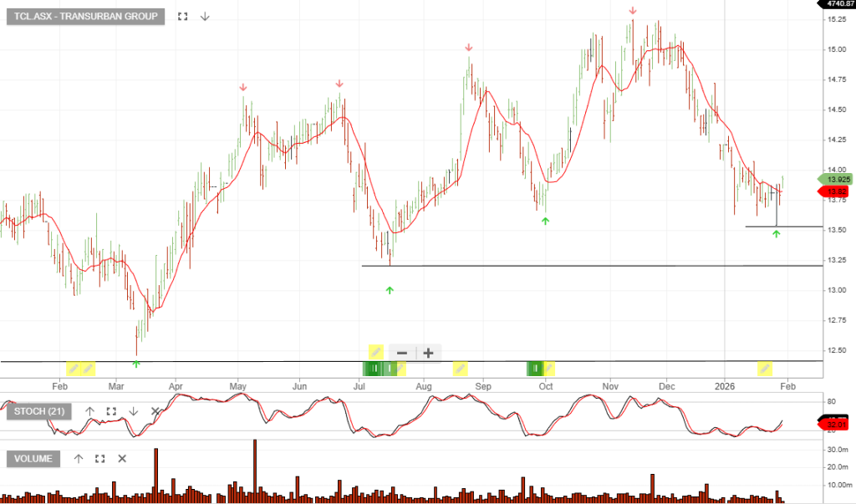Image resolution: width=856 pixels, height=504 pixels.
Task: Remove the VOLUME panel with its X
Action: 122,458
